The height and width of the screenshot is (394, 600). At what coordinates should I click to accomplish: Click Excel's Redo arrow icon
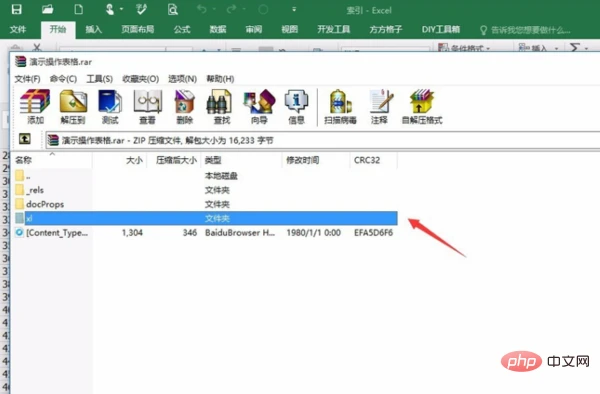[232, 9]
